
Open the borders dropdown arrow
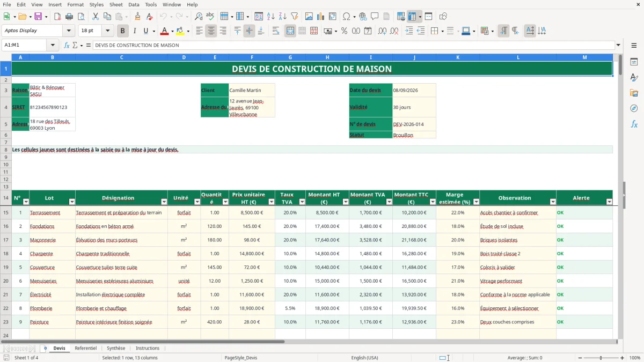(442, 31)
